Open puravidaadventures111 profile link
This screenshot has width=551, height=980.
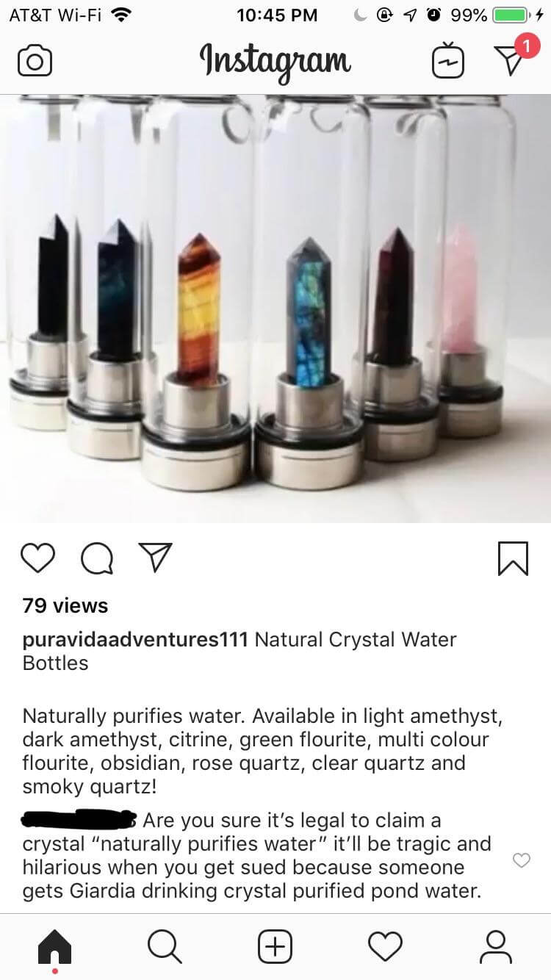click(x=135, y=639)
